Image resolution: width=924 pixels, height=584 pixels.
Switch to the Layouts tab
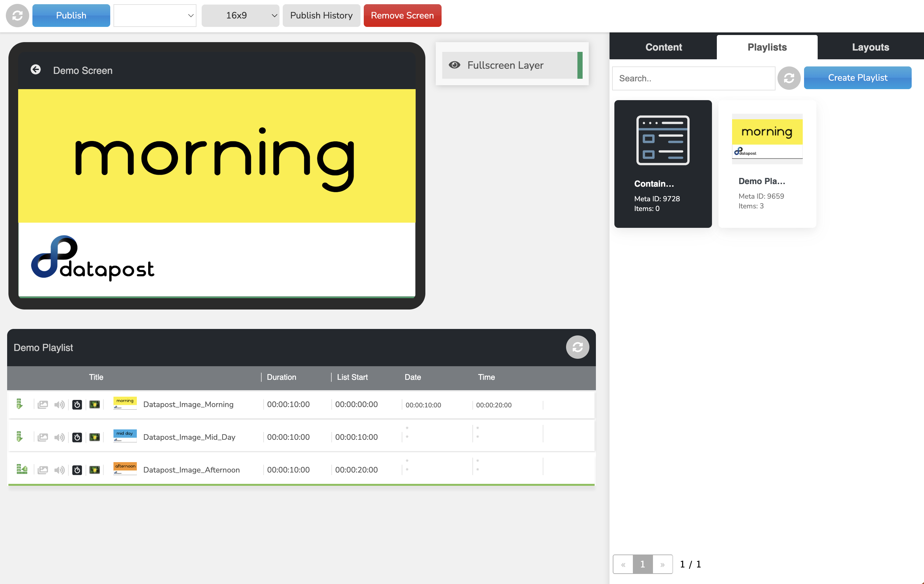tap(870, 47)
